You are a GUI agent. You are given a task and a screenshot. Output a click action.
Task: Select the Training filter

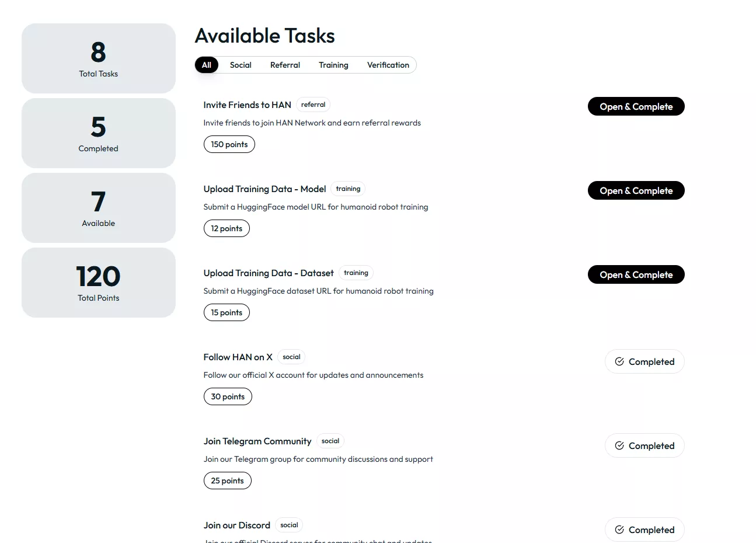coord(333,65)
